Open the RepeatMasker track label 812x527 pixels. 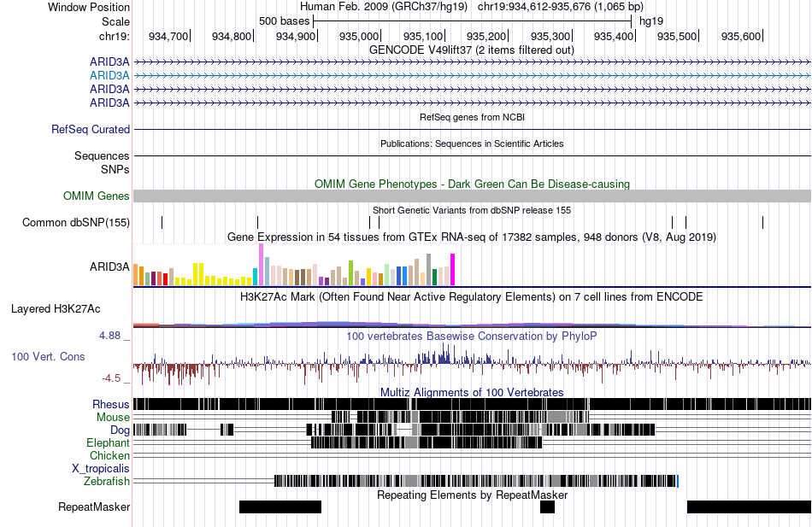[x=94, y=507]
